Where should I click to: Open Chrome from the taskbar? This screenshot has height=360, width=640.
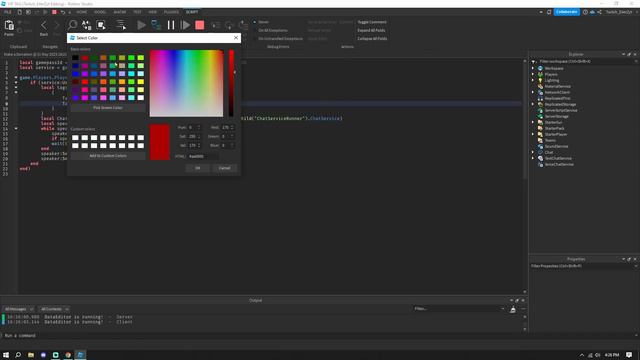tap(68, 355)
